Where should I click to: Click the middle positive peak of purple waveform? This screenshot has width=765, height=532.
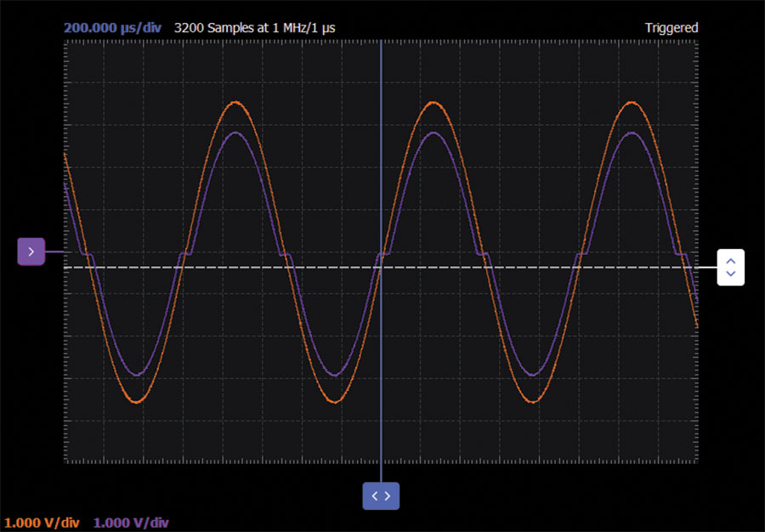(x=433, y=133)
